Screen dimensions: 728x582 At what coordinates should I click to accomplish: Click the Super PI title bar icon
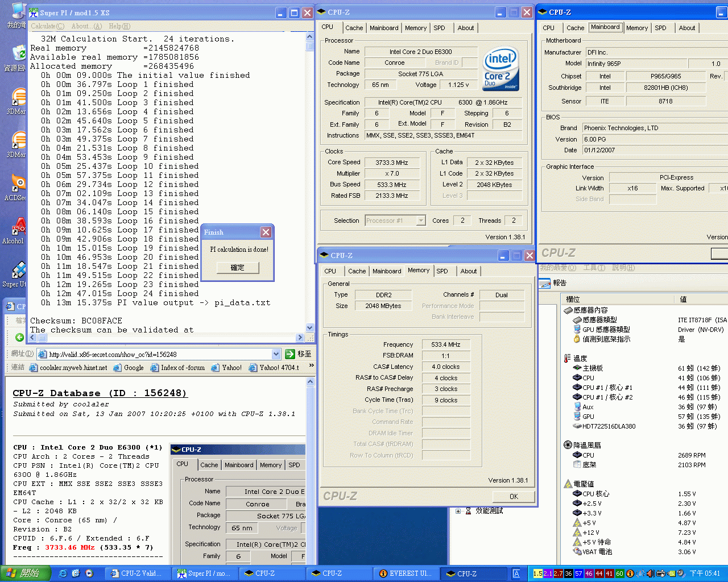click(34, 12)
